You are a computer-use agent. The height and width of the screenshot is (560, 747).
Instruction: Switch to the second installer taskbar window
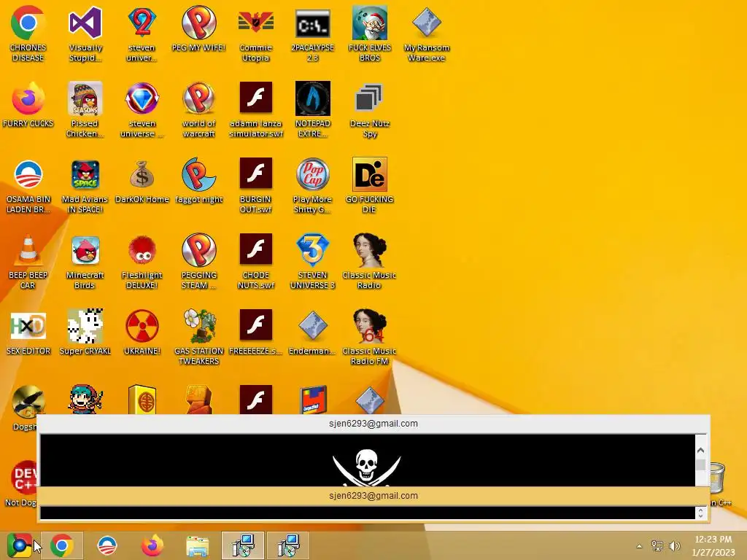[x=287, y=545]
